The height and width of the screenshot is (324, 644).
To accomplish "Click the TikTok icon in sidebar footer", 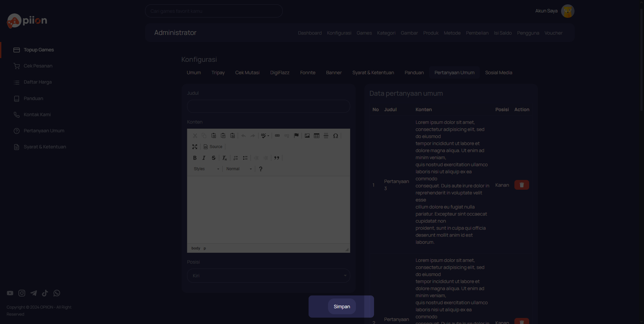I will click(45, 293).
